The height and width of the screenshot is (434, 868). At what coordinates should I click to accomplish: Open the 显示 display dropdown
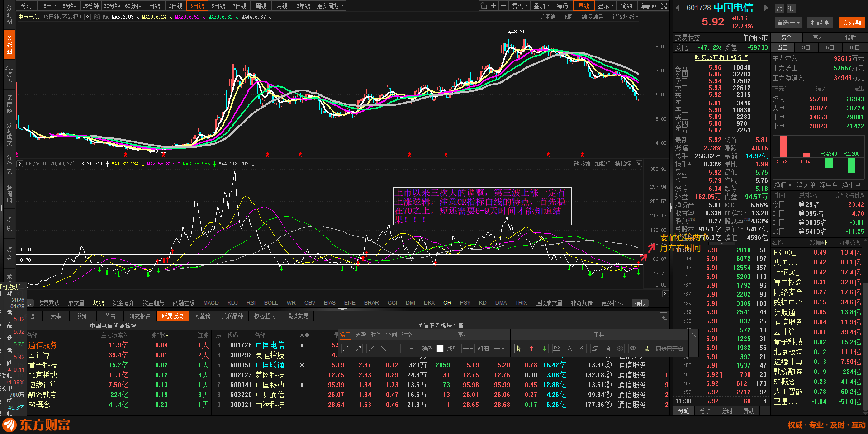pyautogui.click(x=606, y=6)
